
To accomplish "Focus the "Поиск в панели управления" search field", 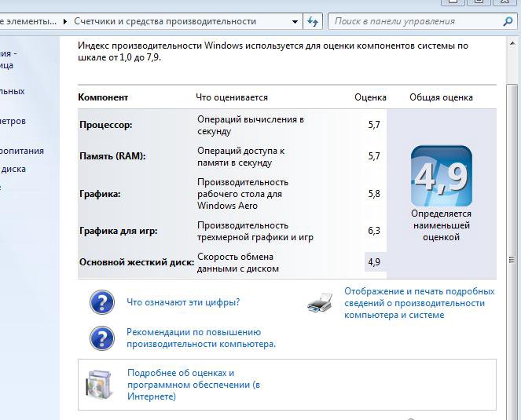I will coord(413,22).
